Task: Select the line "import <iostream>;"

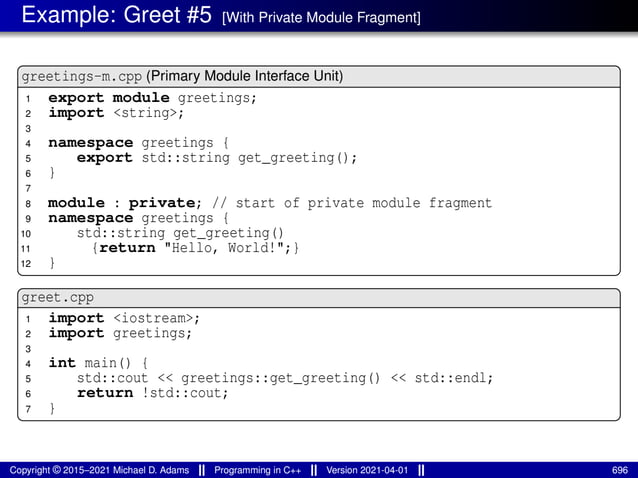Action: coord(124,318)
